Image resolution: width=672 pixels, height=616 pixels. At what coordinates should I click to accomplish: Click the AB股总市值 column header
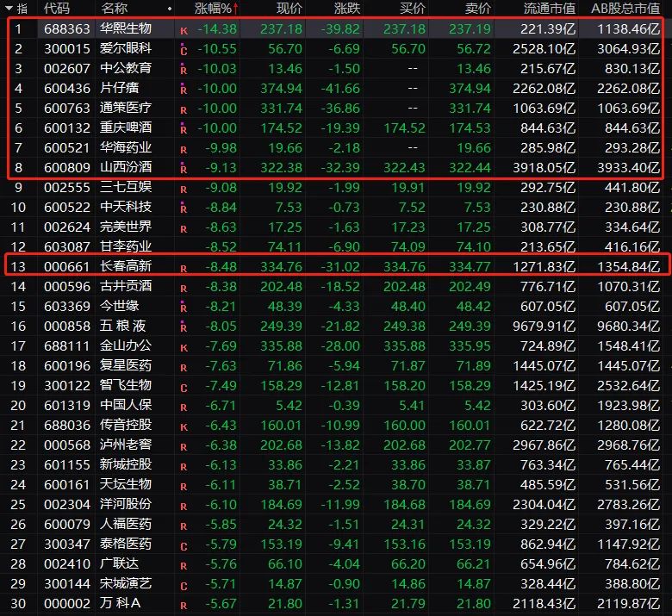click(x=625, y=9)
